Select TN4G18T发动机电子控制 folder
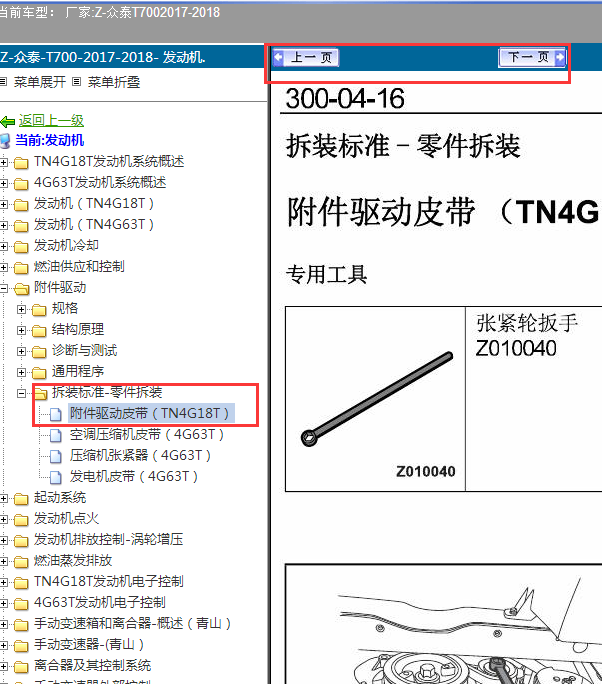 click(x=108, y=581)
